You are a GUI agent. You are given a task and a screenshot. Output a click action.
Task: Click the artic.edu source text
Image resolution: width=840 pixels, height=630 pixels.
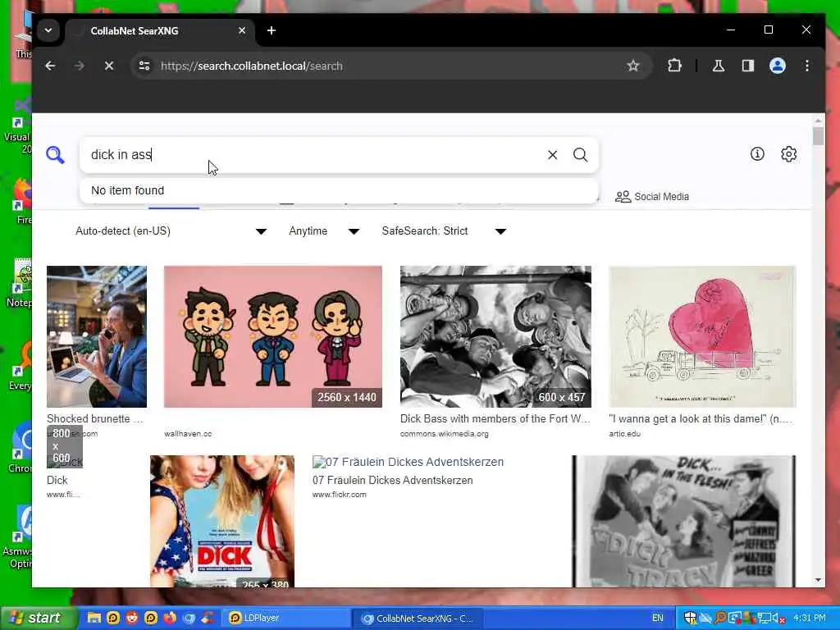pos(624,434)
